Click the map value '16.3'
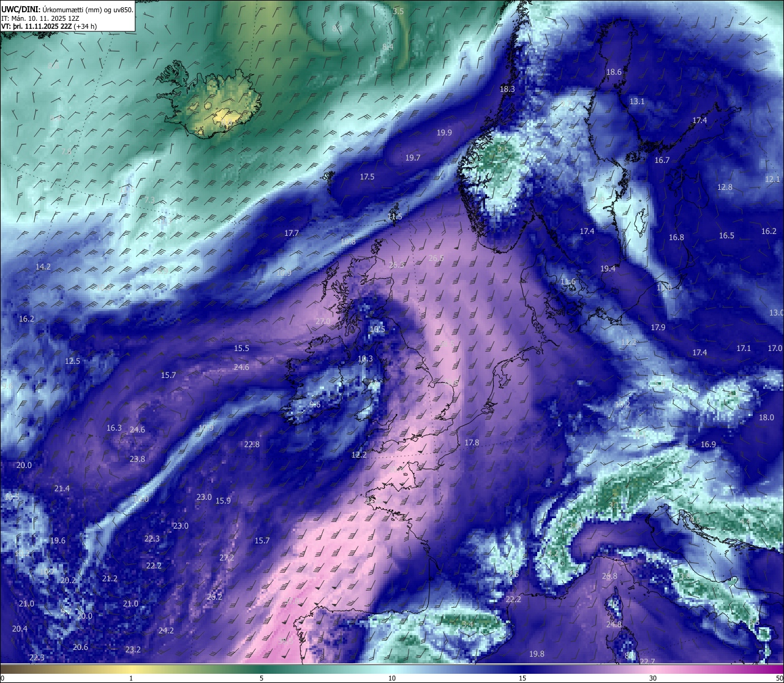Image resolution: width=784 pixels, height=683 pixels. pos(114,428)
